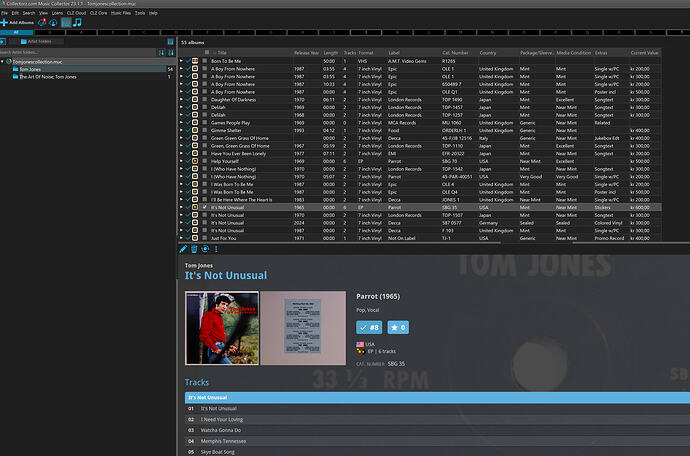Viewport: 690px width, 456px height.
Task: Tick the checkbox for Daughter Of Darkness
Action: tap(205, 99)
